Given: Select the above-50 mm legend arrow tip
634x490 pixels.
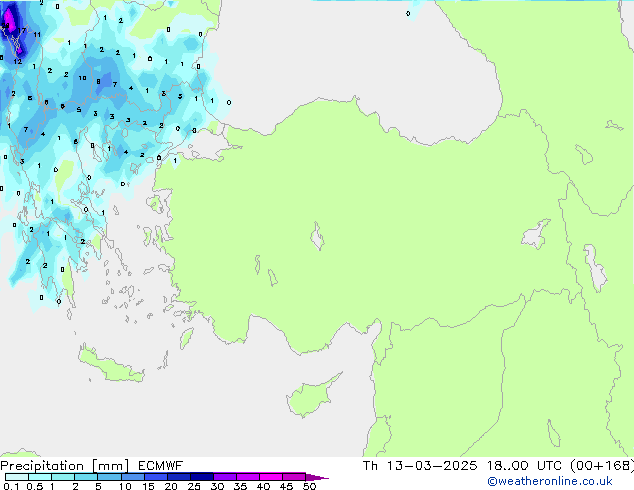Looking at the screenshot, I should [317, 477].
